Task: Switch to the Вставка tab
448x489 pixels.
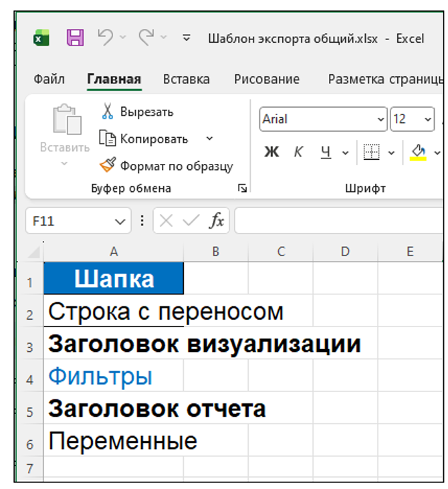Action: (x=186, y=79)
